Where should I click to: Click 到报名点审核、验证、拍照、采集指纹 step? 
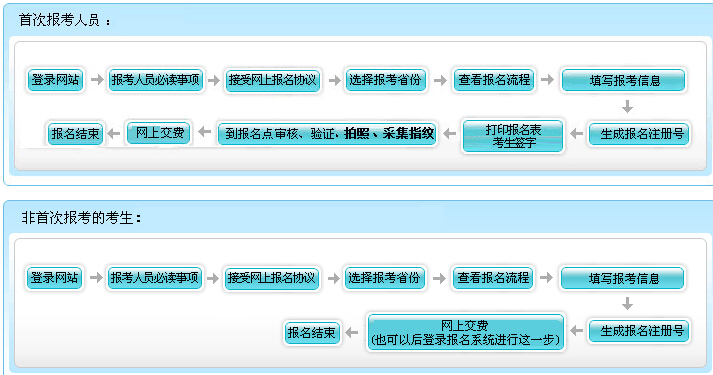pyautogui.click(x=327, y=133)
